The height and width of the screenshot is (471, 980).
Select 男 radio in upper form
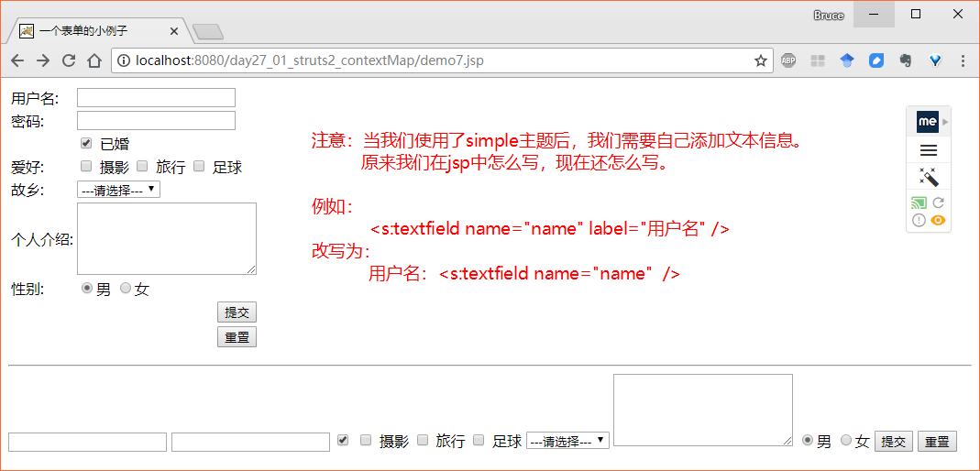point(87,288)
